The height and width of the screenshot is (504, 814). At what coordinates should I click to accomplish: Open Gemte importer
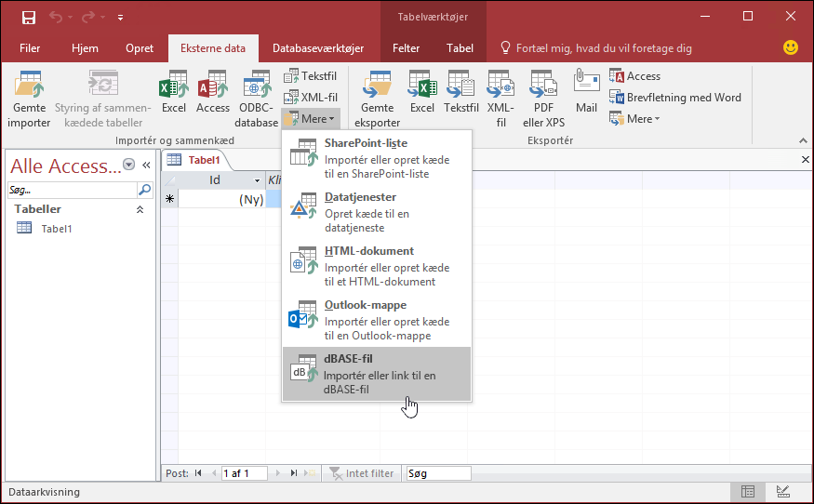point(29,99)
